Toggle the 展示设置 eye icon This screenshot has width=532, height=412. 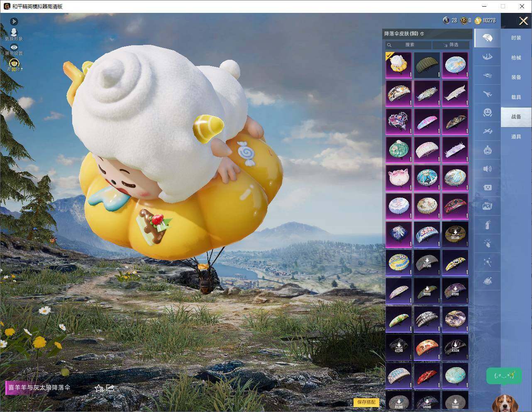click(14, 47)
